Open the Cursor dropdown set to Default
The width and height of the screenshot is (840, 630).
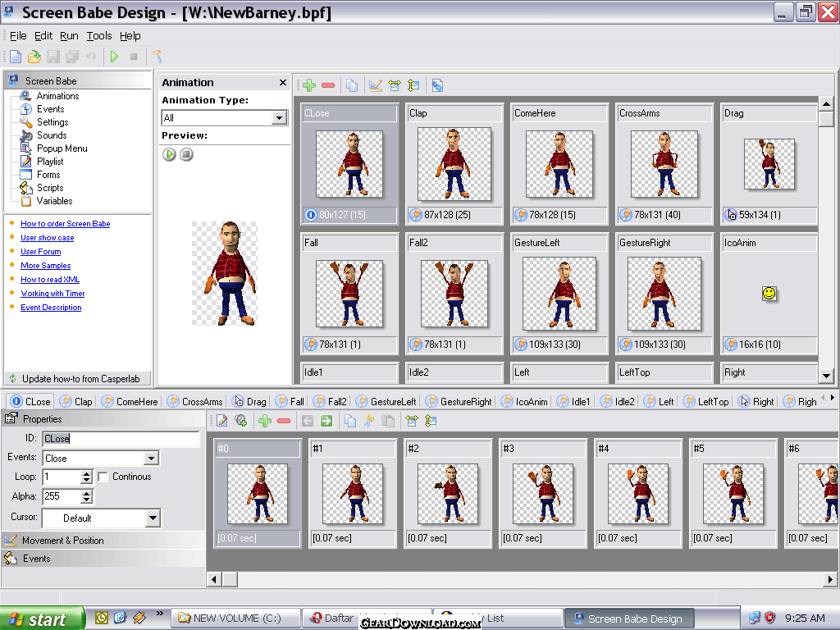coord(153,518)
